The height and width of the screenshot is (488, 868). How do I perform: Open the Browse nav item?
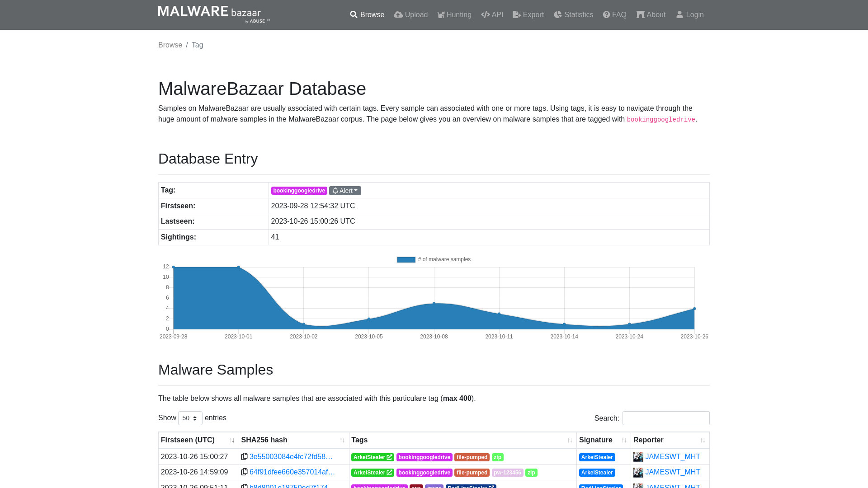pos(367,15)
